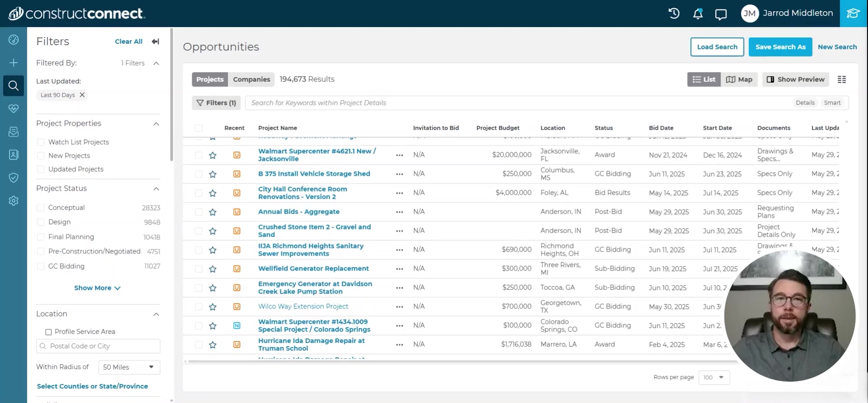Open the Within Radius 50 Miles dropdown
The image size is (868, 403).
pos(129,367)
